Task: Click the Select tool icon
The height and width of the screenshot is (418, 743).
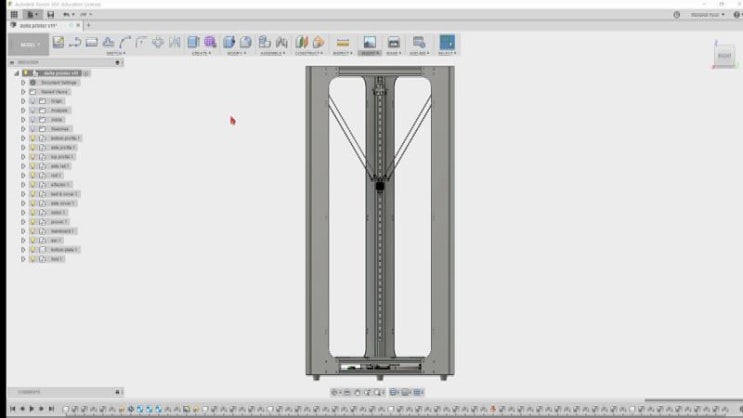Action: click(446, 42)
